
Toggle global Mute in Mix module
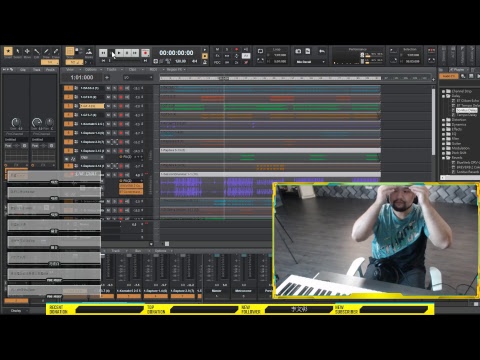[217, 49]
